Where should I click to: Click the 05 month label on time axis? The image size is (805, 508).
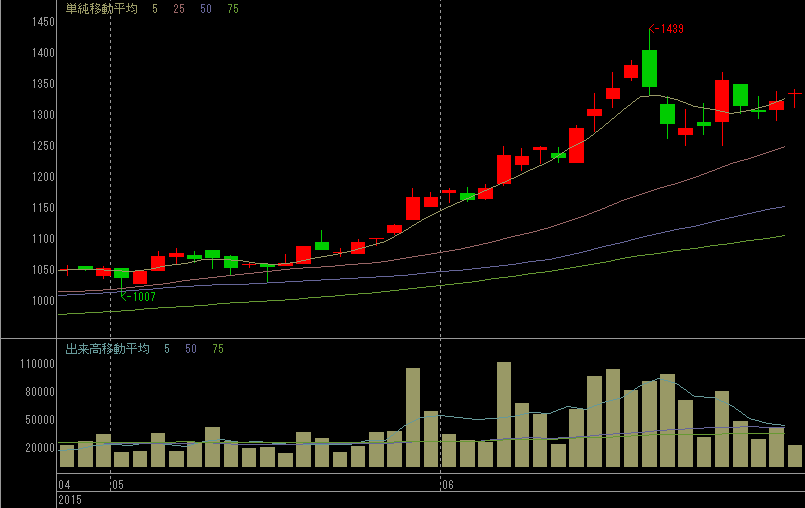118,485
